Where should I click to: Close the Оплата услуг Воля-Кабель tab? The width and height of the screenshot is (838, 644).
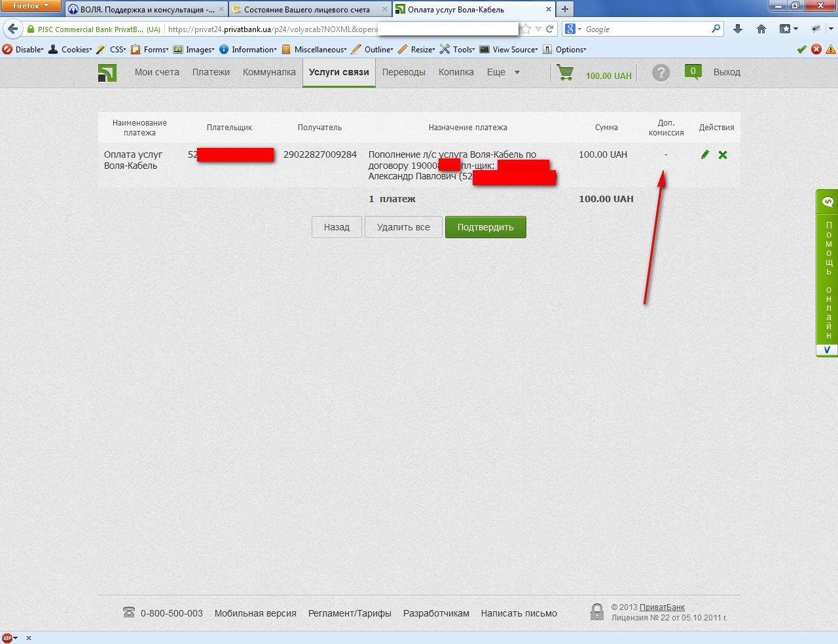pos(549,10)
